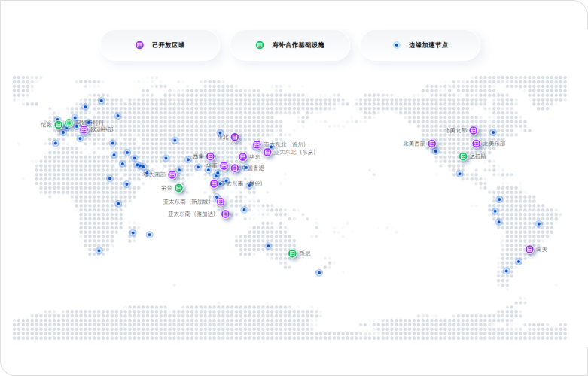Click the 欧洲中部 region marker

[x=84, y=129]
